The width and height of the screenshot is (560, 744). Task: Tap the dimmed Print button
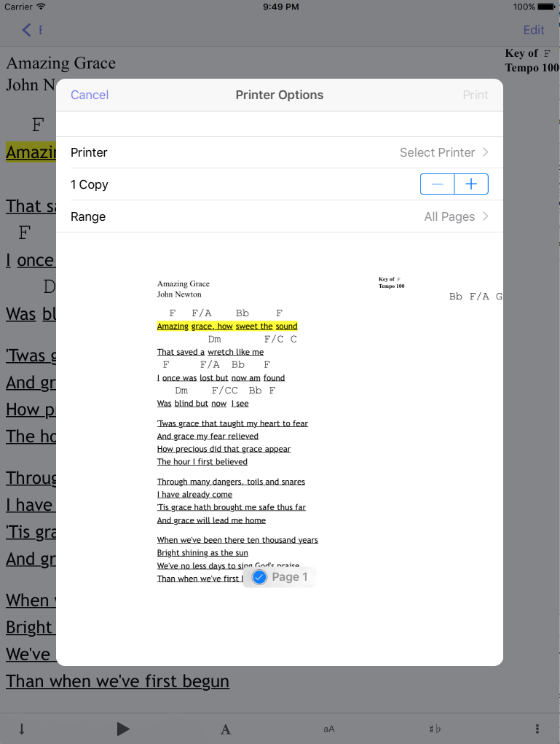pos(475,95)
